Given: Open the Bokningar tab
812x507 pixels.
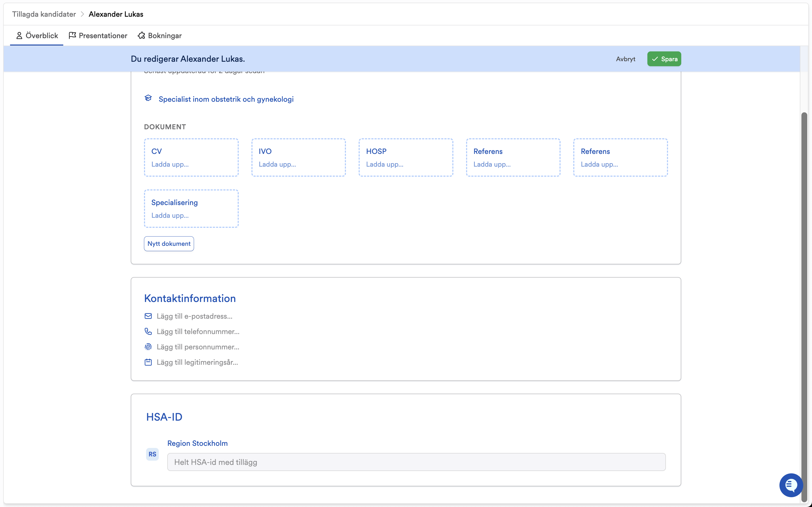Looking at the screenshot, I should (x=160, y=35).
